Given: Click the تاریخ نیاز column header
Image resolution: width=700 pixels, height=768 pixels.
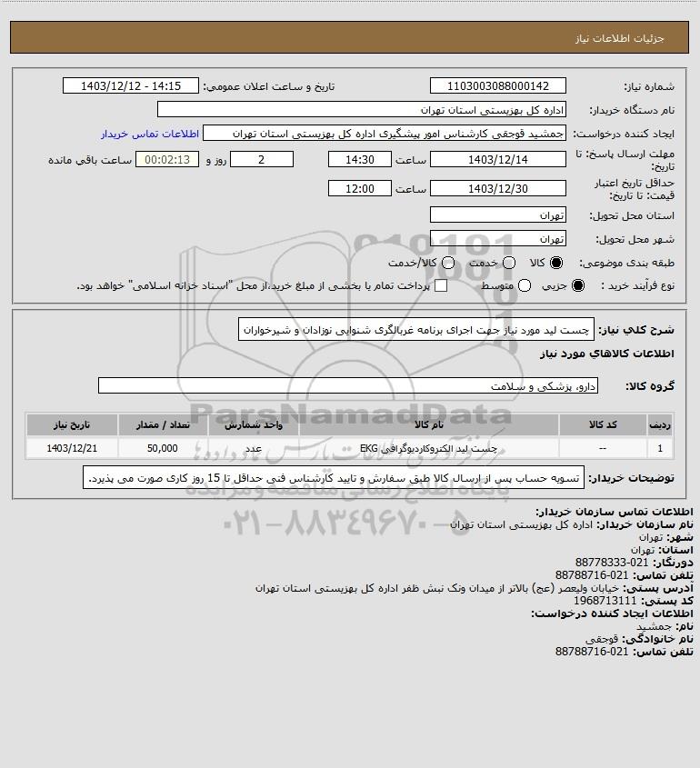Looking at the screenshot, I should point(72,424).
